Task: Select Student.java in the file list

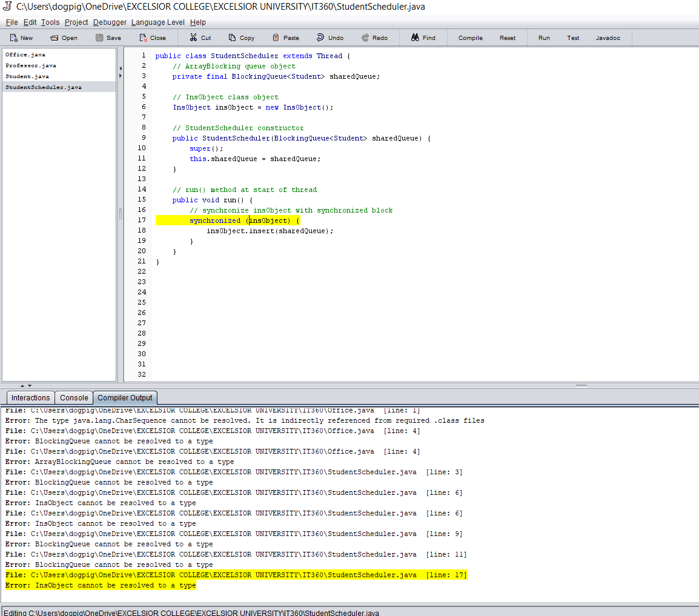Action: [25, 76]
